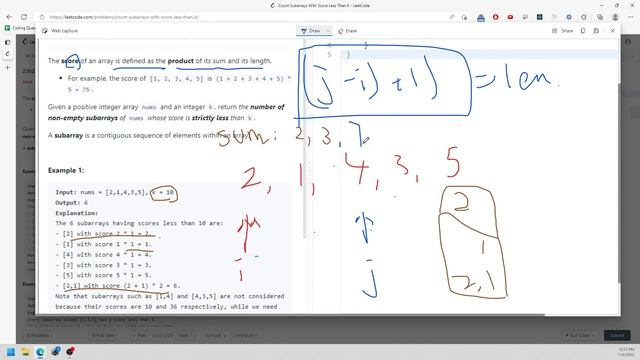
Task: Expand the Draw tool color and thickness dropdown
Action: tap(328, 31)
